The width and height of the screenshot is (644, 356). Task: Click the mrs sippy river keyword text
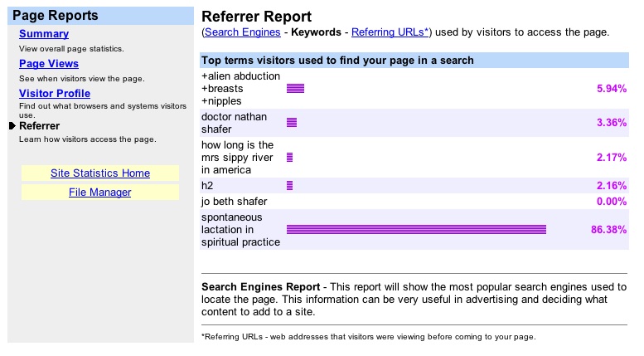[x=237, y=158]
